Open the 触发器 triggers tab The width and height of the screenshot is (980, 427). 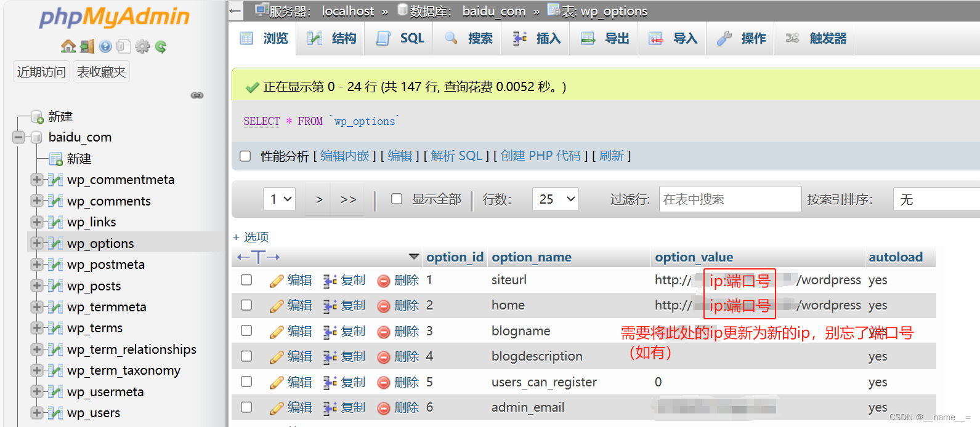click(x=816, y=38)
